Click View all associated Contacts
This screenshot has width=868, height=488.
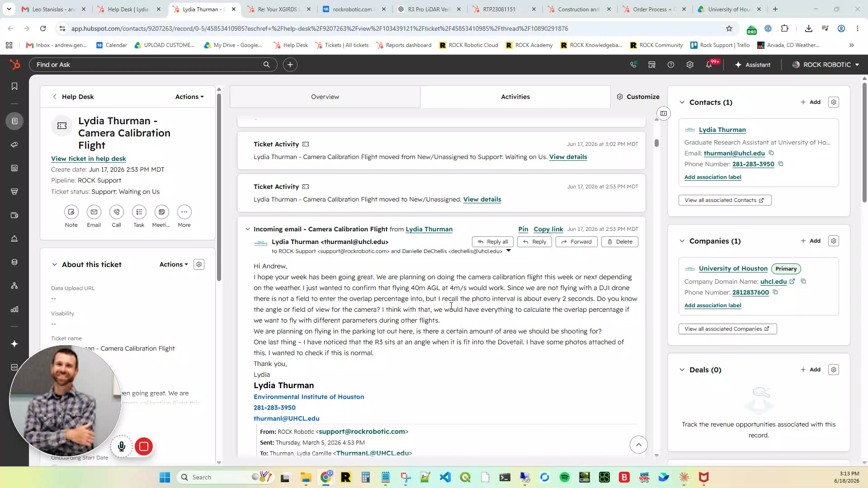[x=725, y=200]
